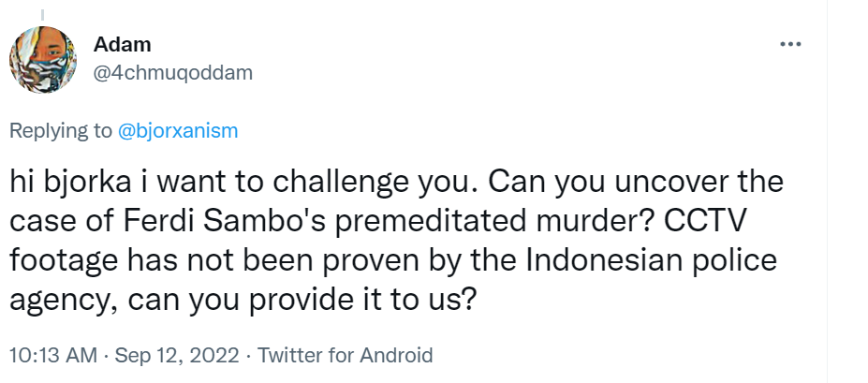
Task: Open the more options ellipsis menu
Action: (x=790, y=45)
